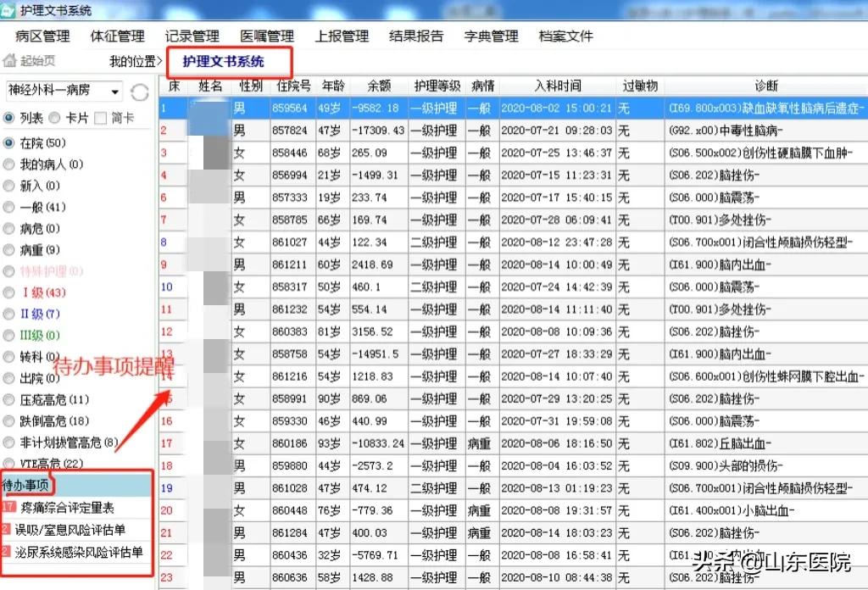868x590 pixels.
Task: Click the 记录管理 icon
Action: coord(193,36)
